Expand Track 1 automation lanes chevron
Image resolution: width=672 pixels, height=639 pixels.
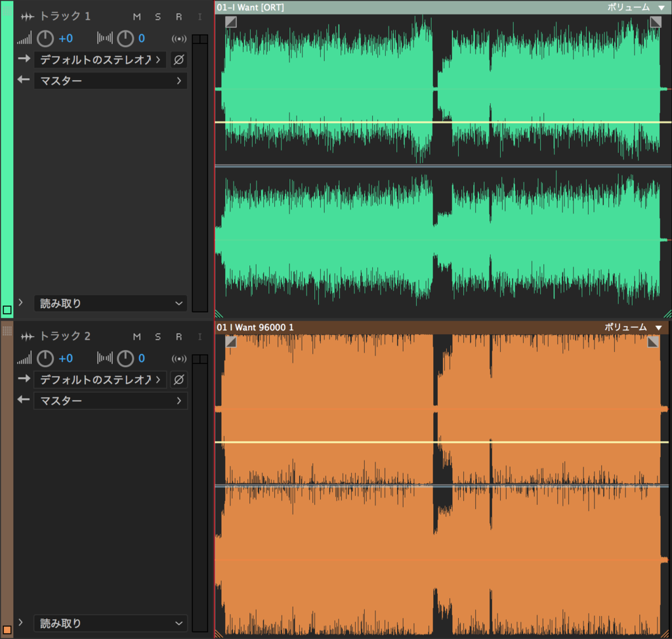click(20, 302)
